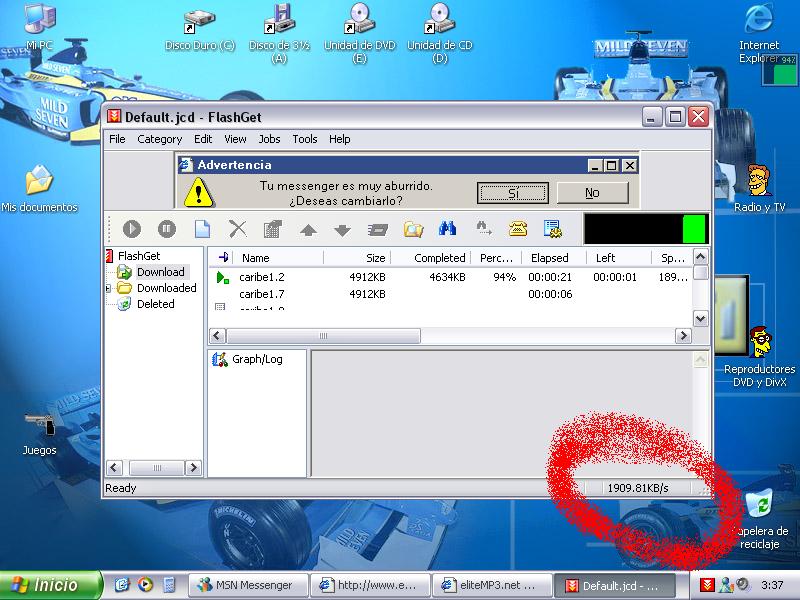
Task: Open the Jobs menu
Action: pyautogui.click(x=269, y=139)
